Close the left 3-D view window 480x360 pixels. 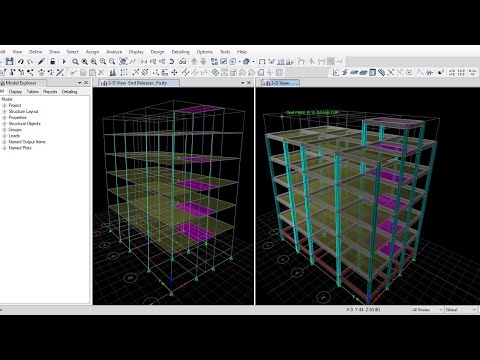[249, 83]
